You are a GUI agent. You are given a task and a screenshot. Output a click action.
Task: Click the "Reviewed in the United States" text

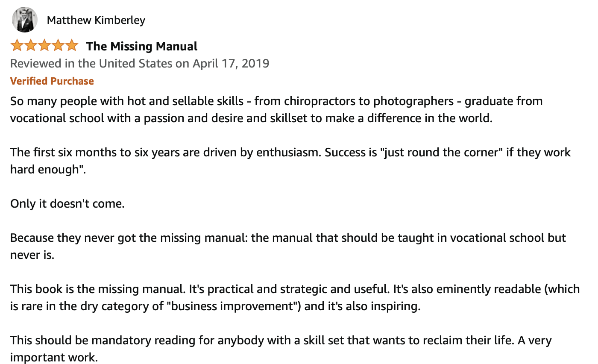click(91, 64)
